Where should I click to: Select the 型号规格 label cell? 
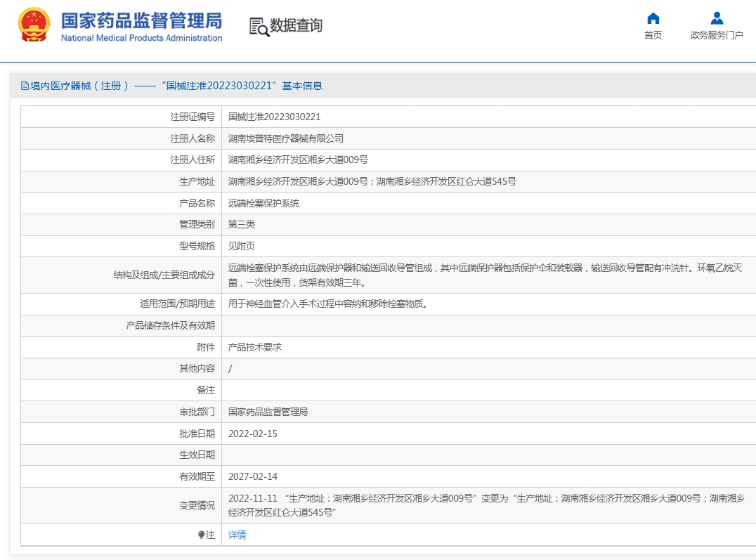point(121,246)
